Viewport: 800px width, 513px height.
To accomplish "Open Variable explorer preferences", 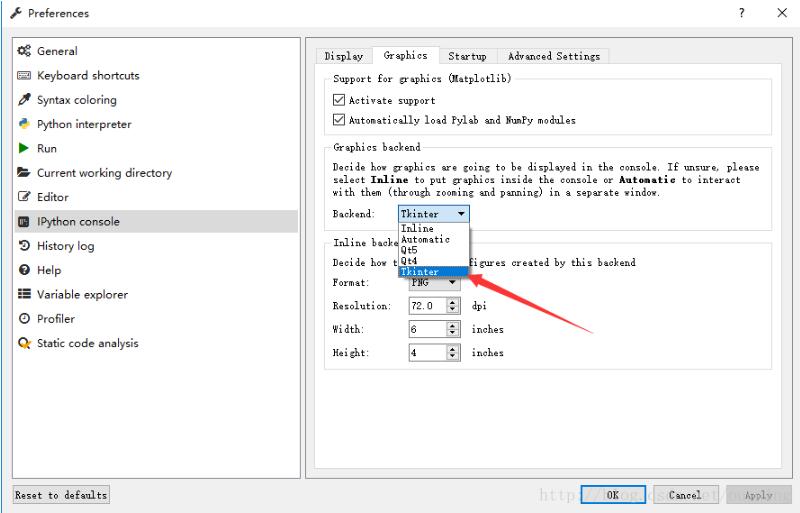I will click(x=155, y=295).
